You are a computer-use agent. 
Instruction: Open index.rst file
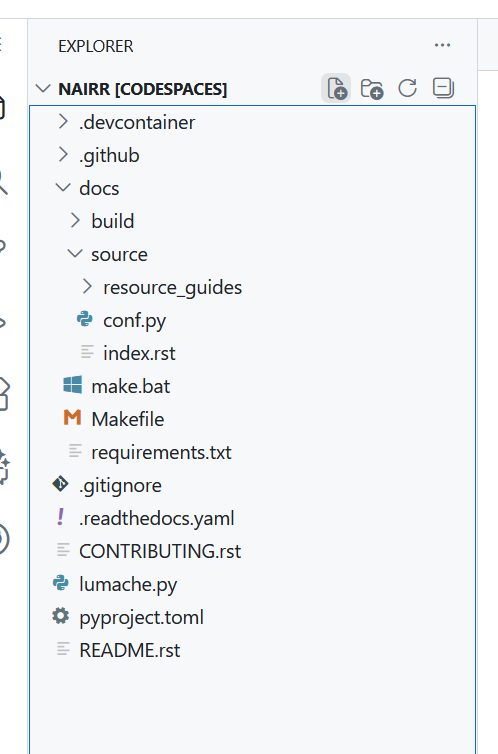coord(252,353)
